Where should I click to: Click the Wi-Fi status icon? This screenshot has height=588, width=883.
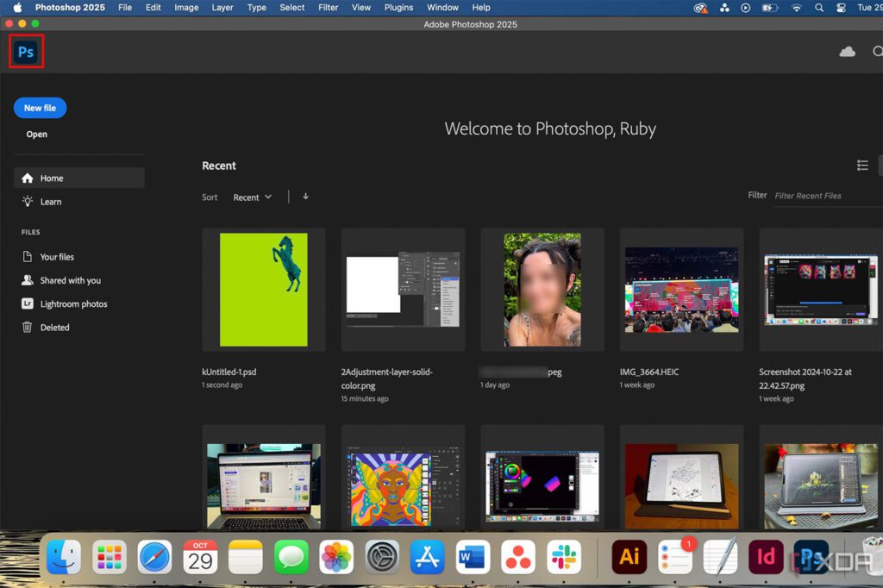click(x=796, y=7)
